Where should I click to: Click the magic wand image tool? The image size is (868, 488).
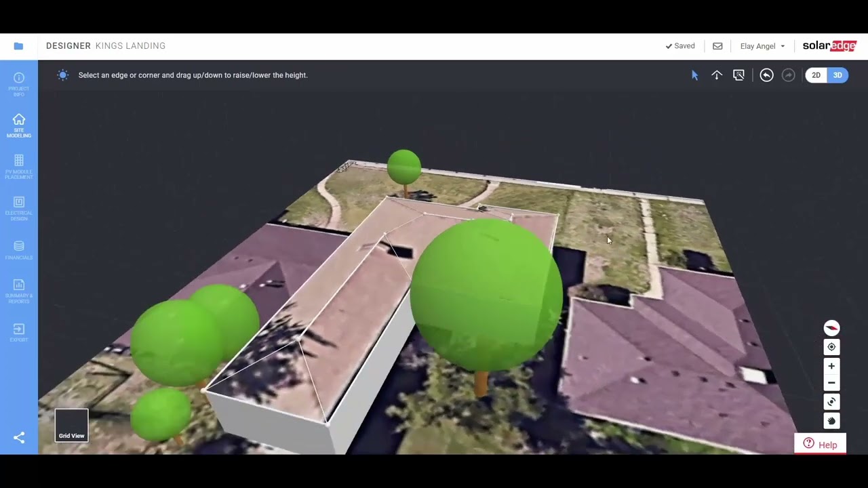tap(739, 75)
